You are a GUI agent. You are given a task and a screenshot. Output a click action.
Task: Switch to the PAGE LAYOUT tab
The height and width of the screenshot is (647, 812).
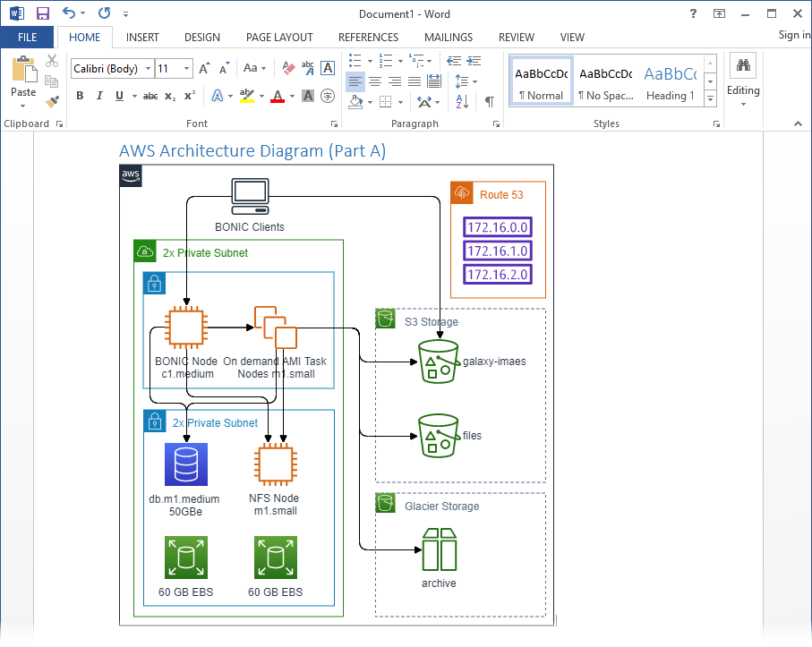click(279, 38)
